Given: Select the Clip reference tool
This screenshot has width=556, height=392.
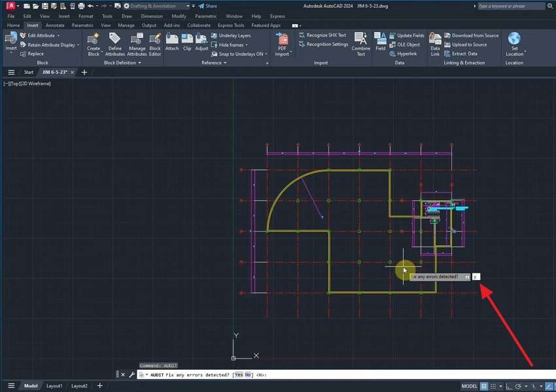Looking at the screenshot, I should click(x=187, y=42).
